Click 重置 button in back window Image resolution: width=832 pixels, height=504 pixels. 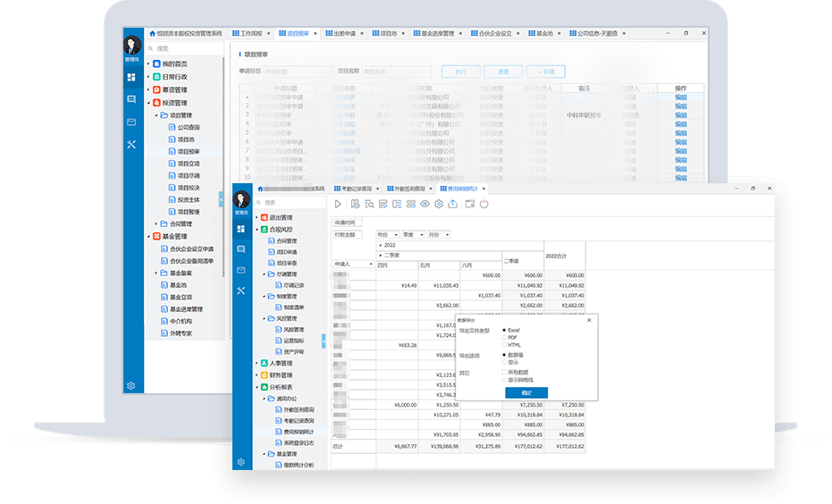[503, 71]
